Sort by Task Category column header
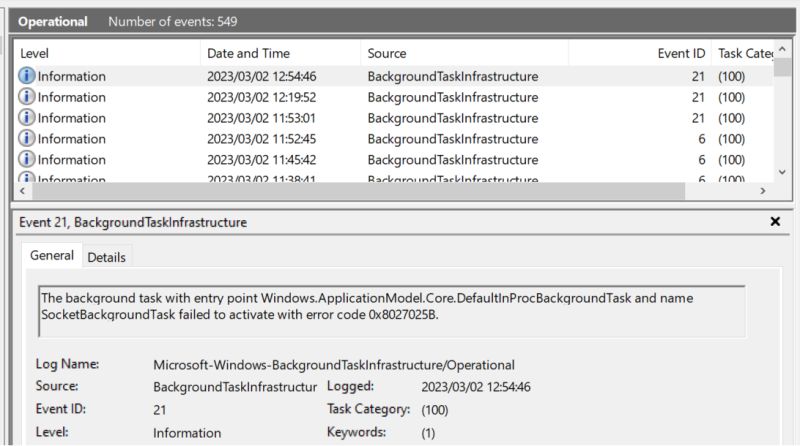This screenshot has width=800, height=446. (x=743, y=53)
